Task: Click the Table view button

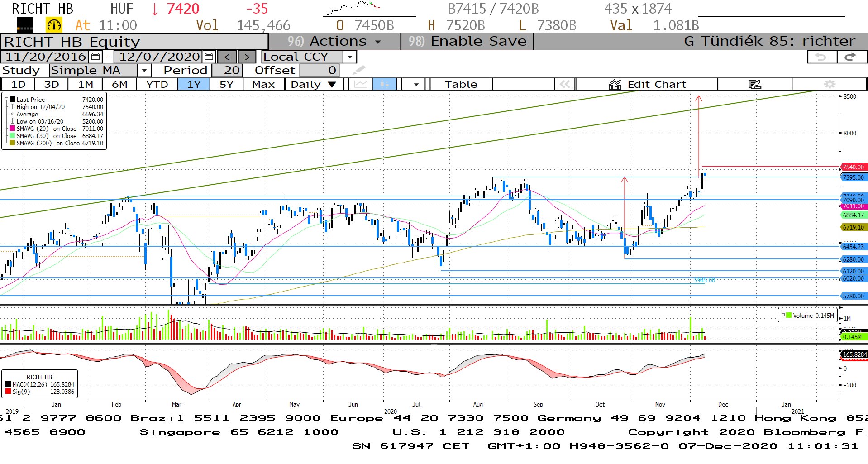Action: [x=461, y=84]
